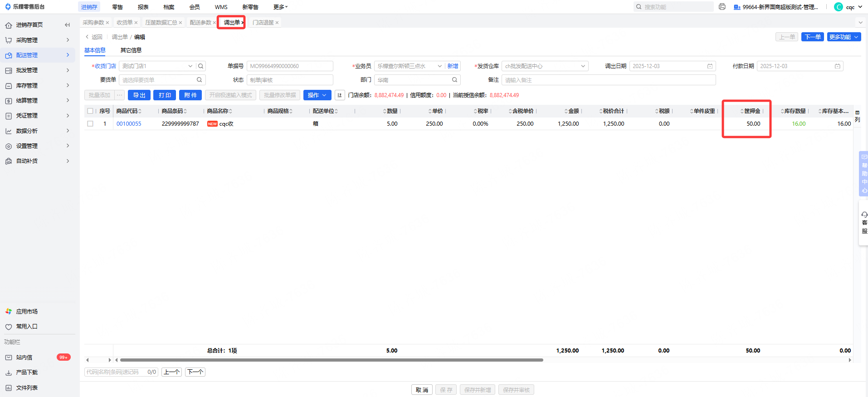Click the print icon in top bar
Image resolution: width=868 pixels, height=397 pixels.
coord(722,7)
